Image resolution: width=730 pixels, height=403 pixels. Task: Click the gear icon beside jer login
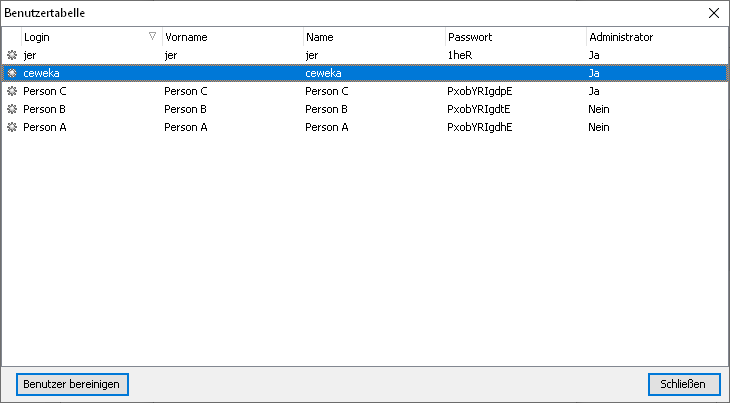point(12,55)
